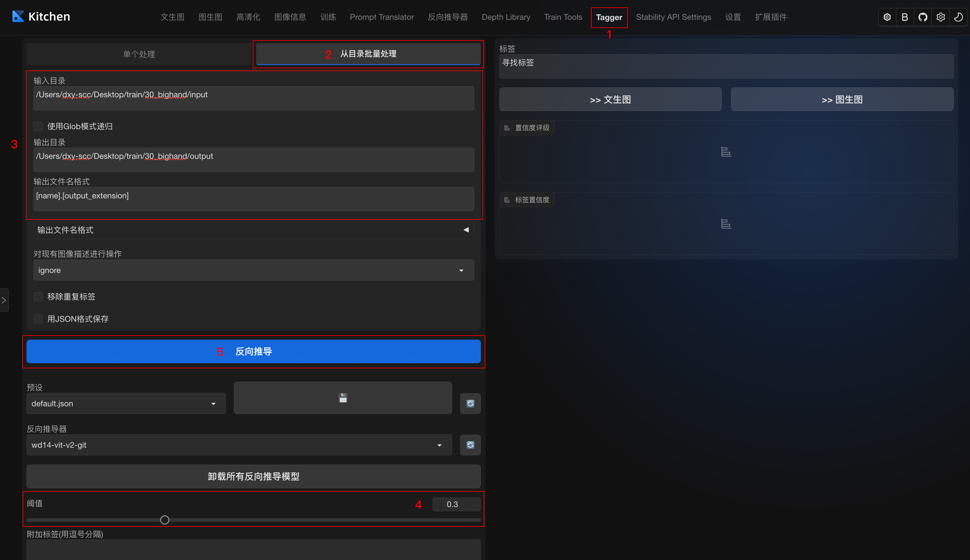Toggle dark mode with the moon icon
The width and height of the screenshot is (970, 560).
tap(958, 17)
